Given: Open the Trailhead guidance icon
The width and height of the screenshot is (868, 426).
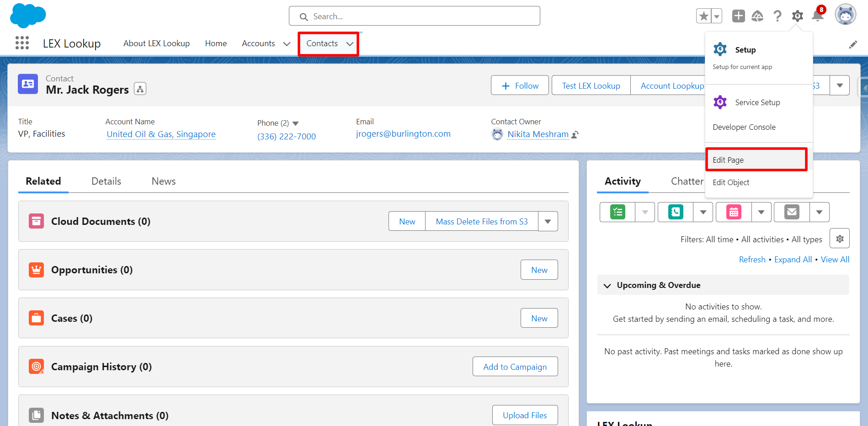Looking at the screenshot, I should tap(757, 16).
